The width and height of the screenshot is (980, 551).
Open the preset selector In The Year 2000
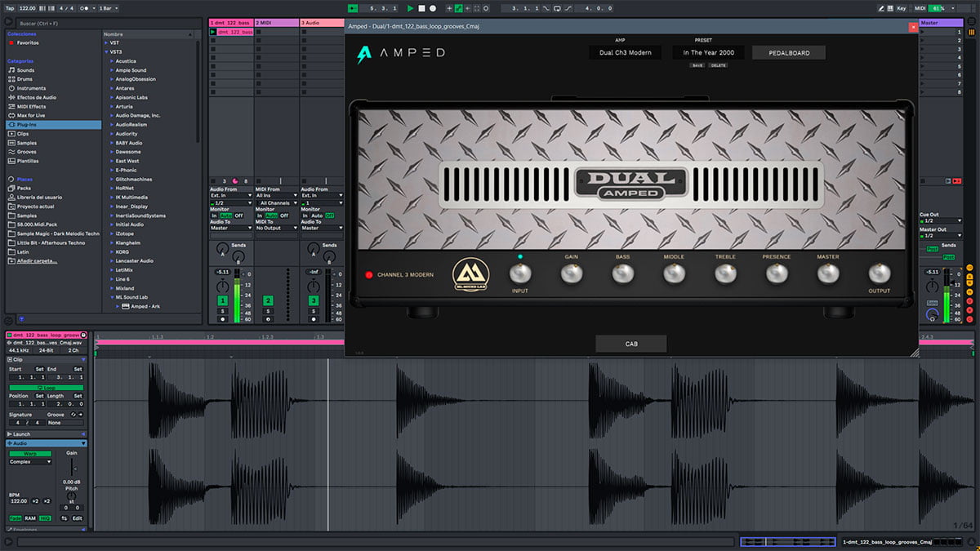pyautogui.click(x=709, y=53)
